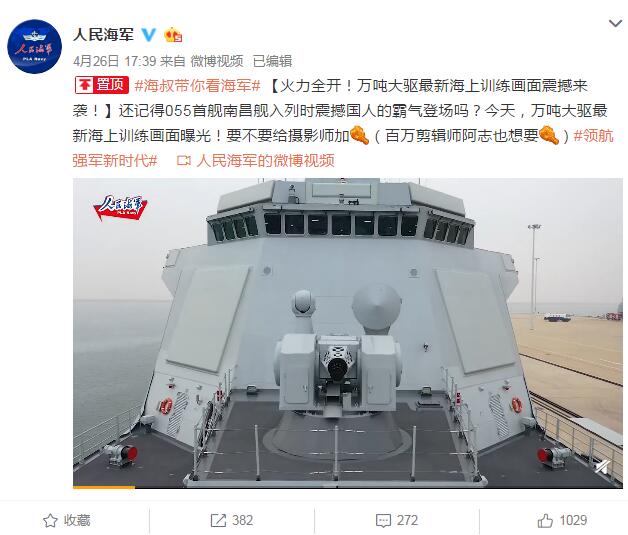Open the #海叔带你看海军# hashtag
The width and height of the screenshot is (628, 535).
click(x=197, y=85)
